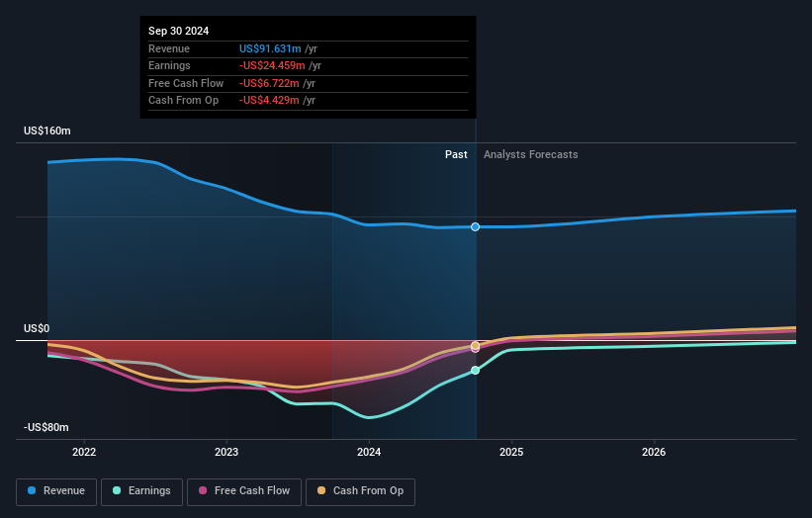Click the 2022 x-axis label
The height and width of the screenshot is (518, 812).
click(84, 452)
